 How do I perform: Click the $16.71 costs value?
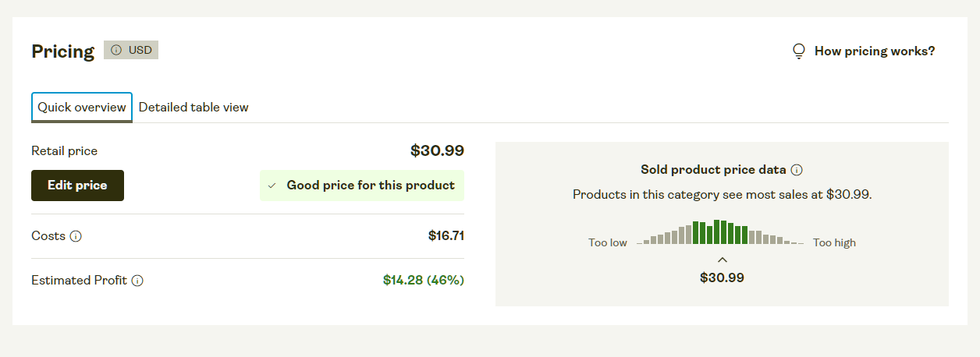click(x=446, y=235)
